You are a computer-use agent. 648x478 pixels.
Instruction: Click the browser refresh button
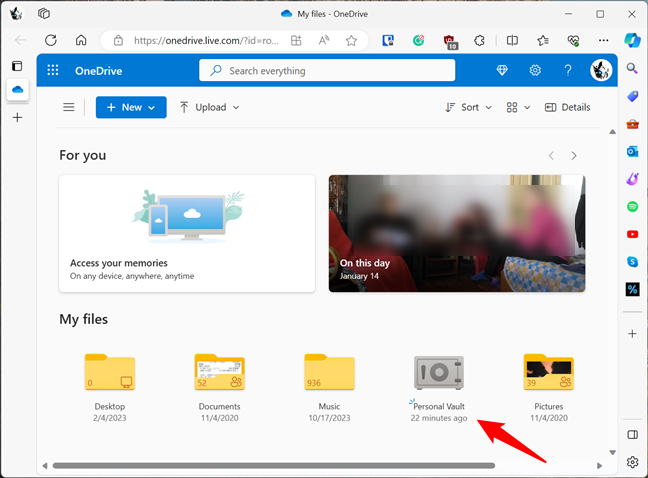50,40
